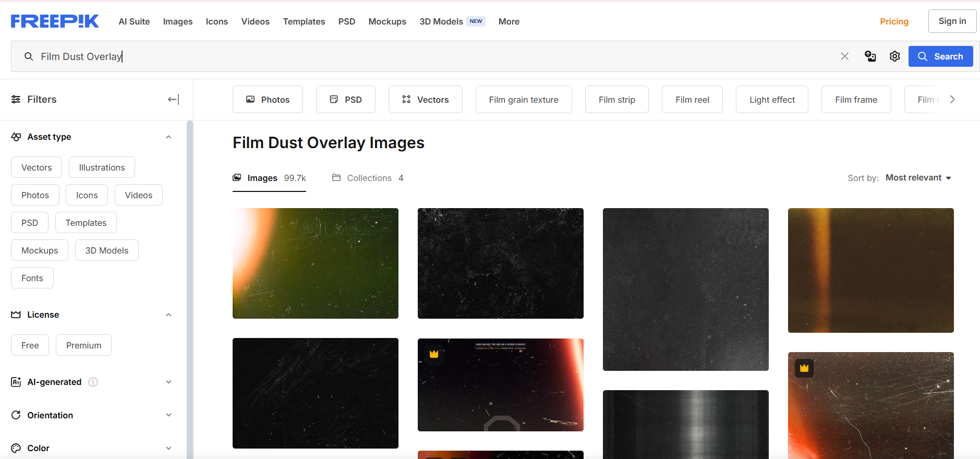This screenshot has height=459, width=980.
Task: Open PSD in top navigation
Action: [347, 21]
